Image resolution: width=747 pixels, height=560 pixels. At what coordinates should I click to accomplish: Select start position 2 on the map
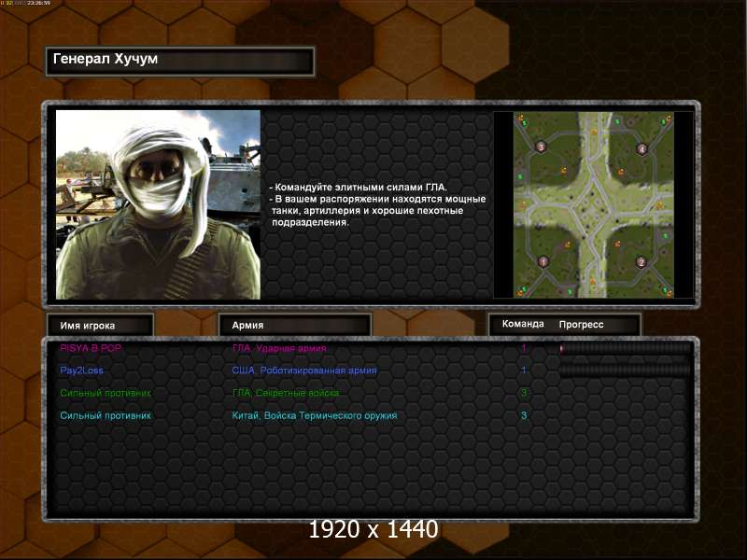click(641, 262)
